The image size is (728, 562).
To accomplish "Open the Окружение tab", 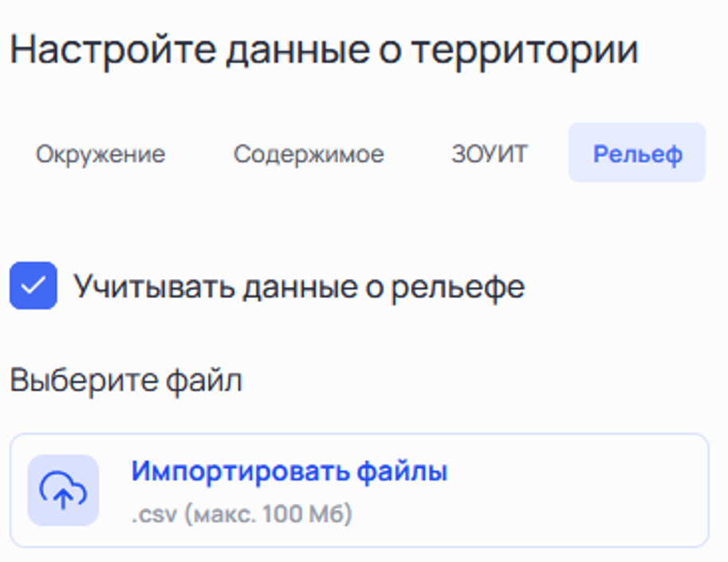I will (100, 154).
